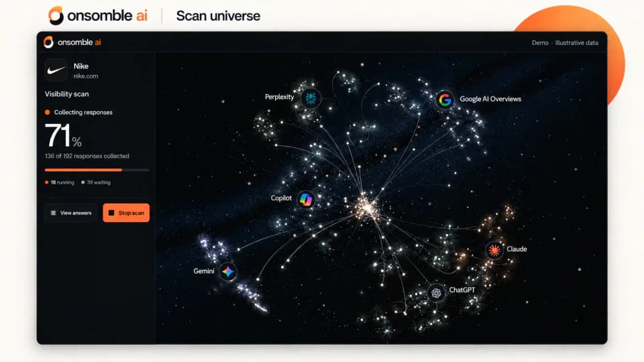The width and height of the screenshot is (644, 362).
Task: Click the onsomble ai header wordmark
Action: [79, 42]
